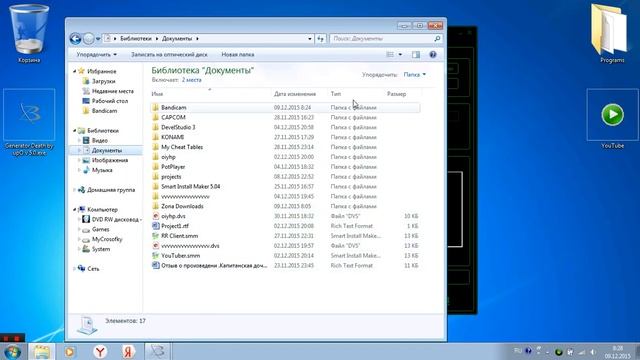
Task: Collapse the Компьютер tree section
Action: [x=75, y=209]
